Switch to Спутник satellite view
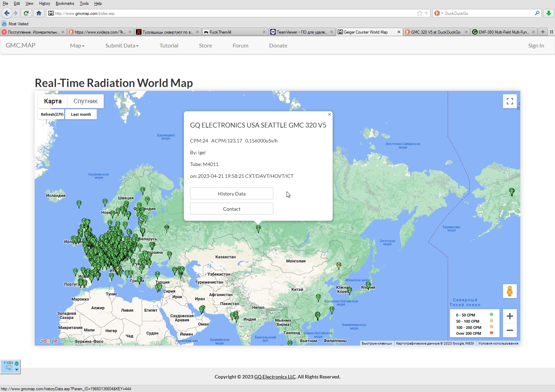The image size is (555, 392). tap(85, 101)
